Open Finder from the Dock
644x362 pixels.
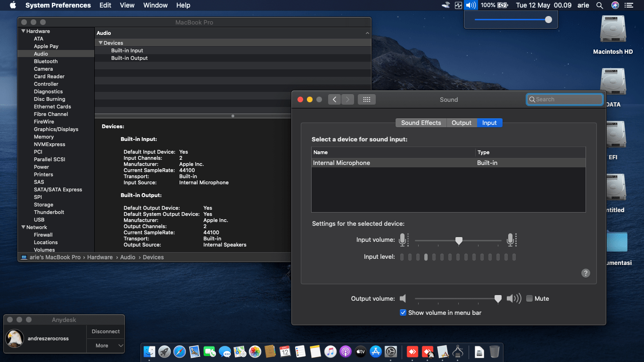point(149,352)
